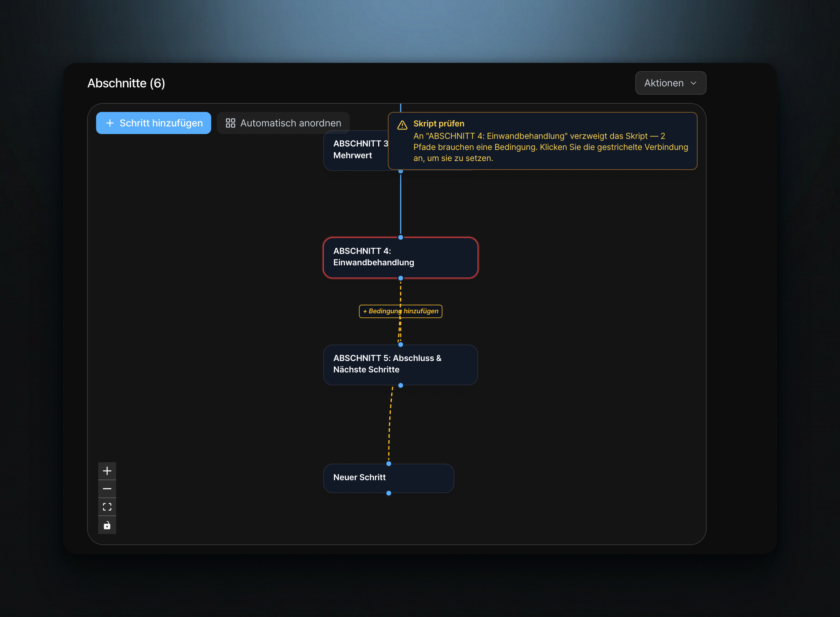The width and height of the screenshot is (840, 617).
Task: Click the bottom connector handle of Neuer Schritt
Action: tap(389, 493)
